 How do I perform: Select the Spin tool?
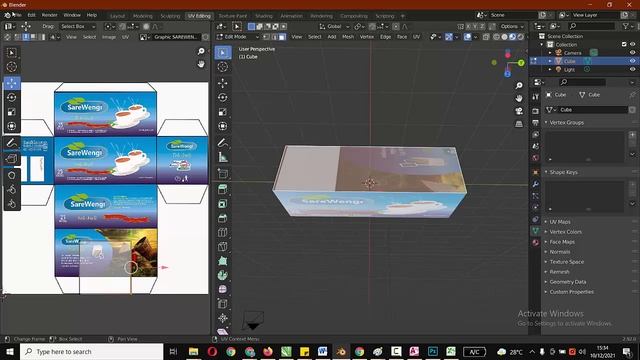[x=222, y=275]
